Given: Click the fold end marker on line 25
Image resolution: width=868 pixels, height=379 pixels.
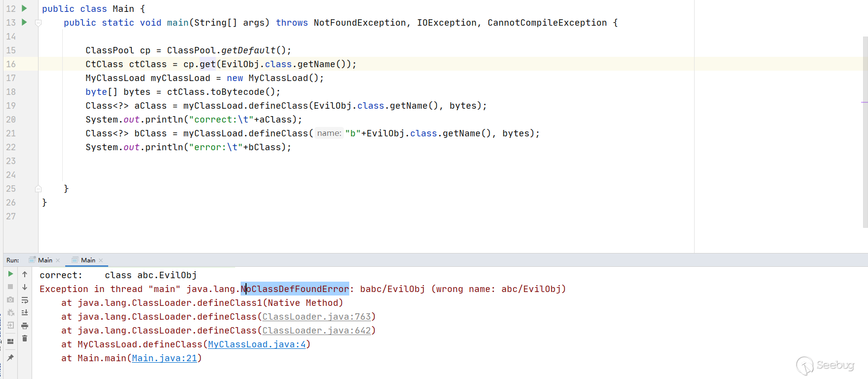Looking at the screenshot, I should [x=38, y=189].
